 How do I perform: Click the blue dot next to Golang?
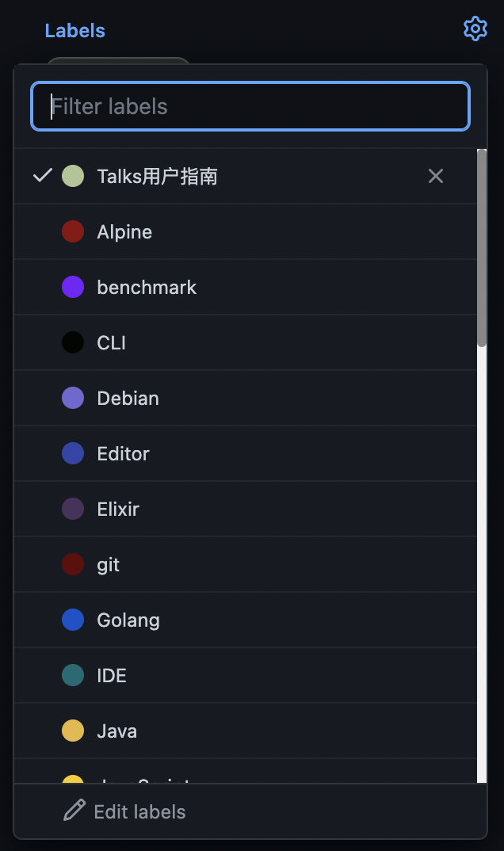click(x=73, y=620)
